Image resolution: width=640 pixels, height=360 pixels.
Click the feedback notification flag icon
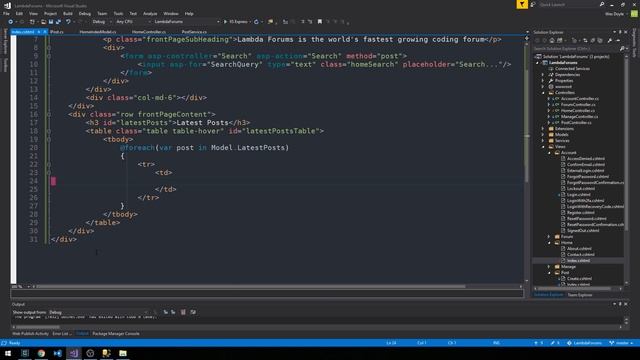(522, 4)
